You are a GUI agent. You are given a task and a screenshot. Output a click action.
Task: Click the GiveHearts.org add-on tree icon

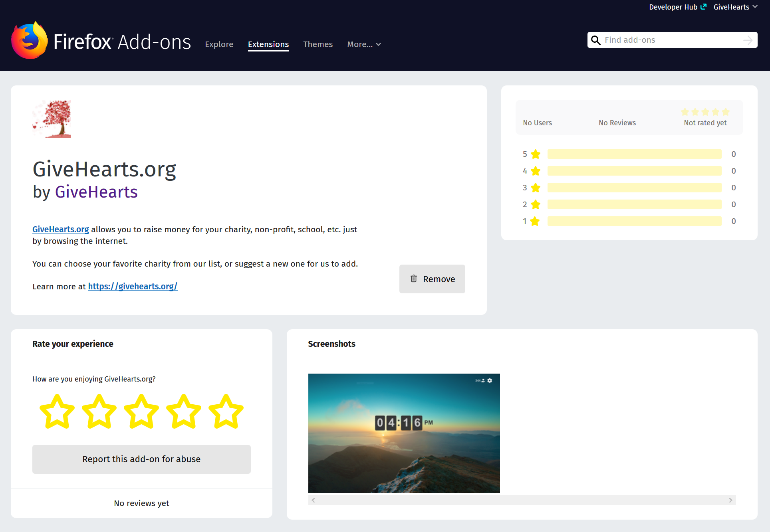click(52, 119)
